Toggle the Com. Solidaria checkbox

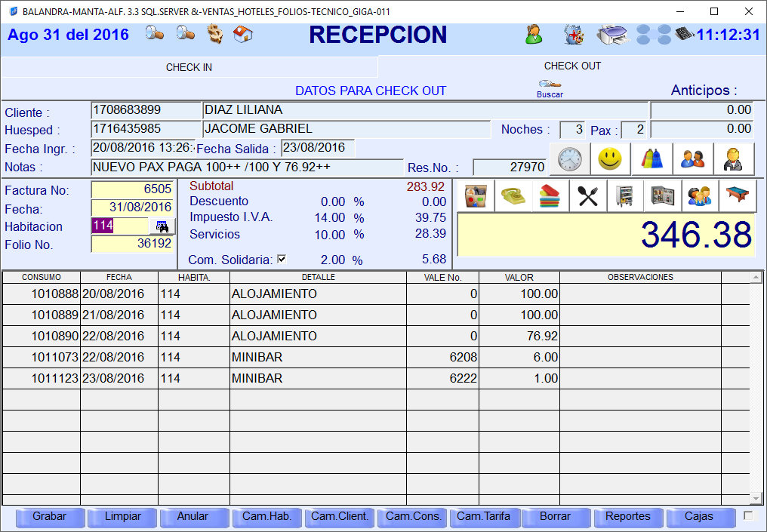pos(282,259)
